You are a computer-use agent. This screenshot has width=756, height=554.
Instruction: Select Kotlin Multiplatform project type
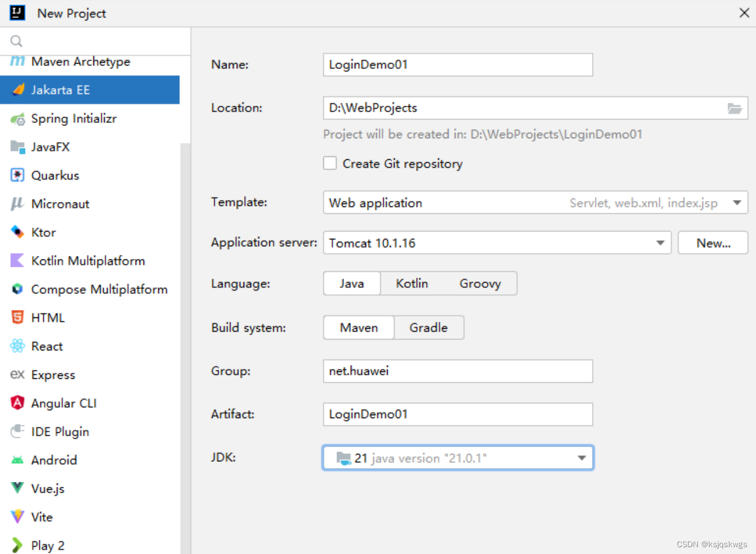90,261
